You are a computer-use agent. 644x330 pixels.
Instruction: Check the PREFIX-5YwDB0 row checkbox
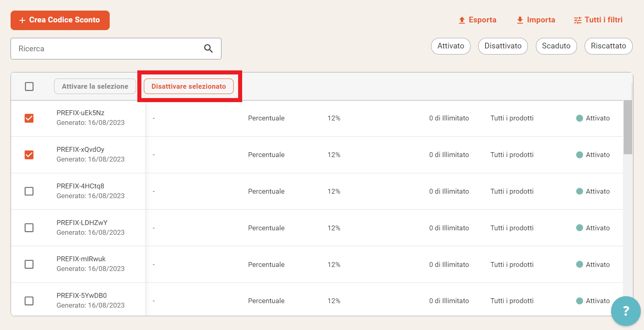29,301
